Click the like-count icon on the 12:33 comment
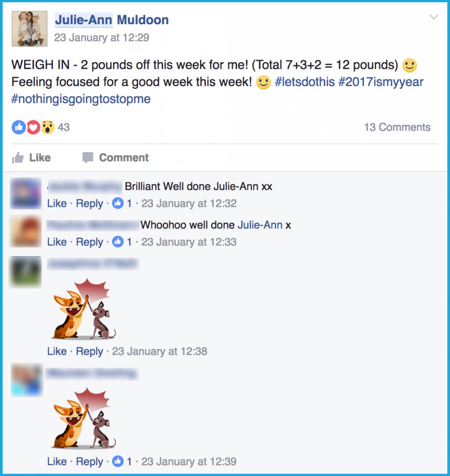Viewport: 450px width, 476px height. coord(118,242)
